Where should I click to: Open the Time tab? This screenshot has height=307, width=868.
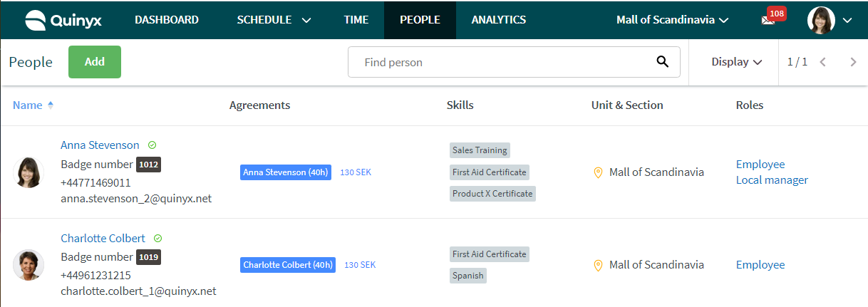pyautogui.click(x=356, y=20)
